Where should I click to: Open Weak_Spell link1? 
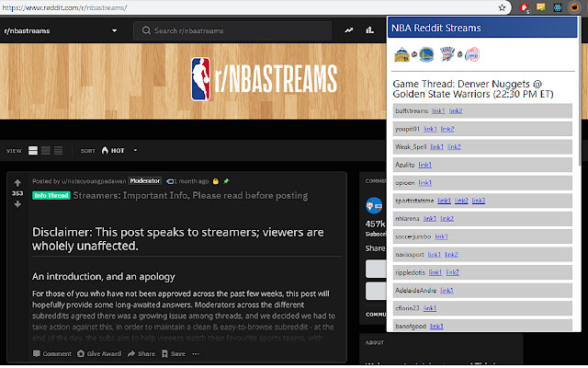pos(437,147)
